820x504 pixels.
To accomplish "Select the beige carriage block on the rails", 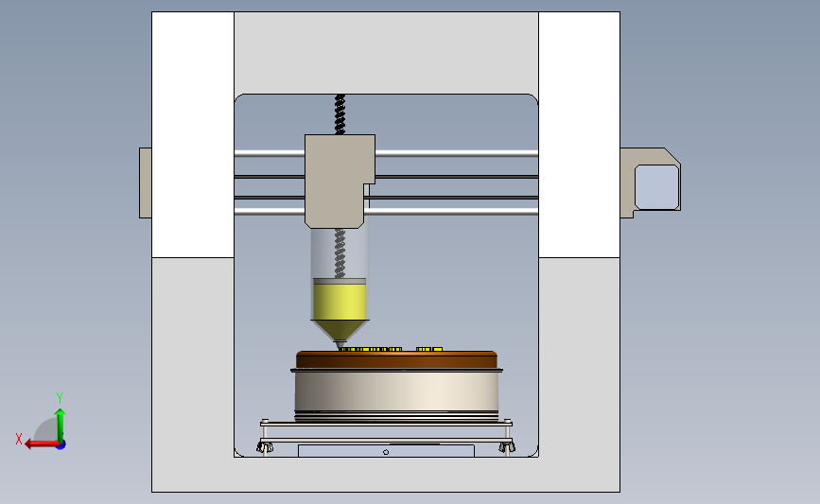I will click(x=340, y=181).
